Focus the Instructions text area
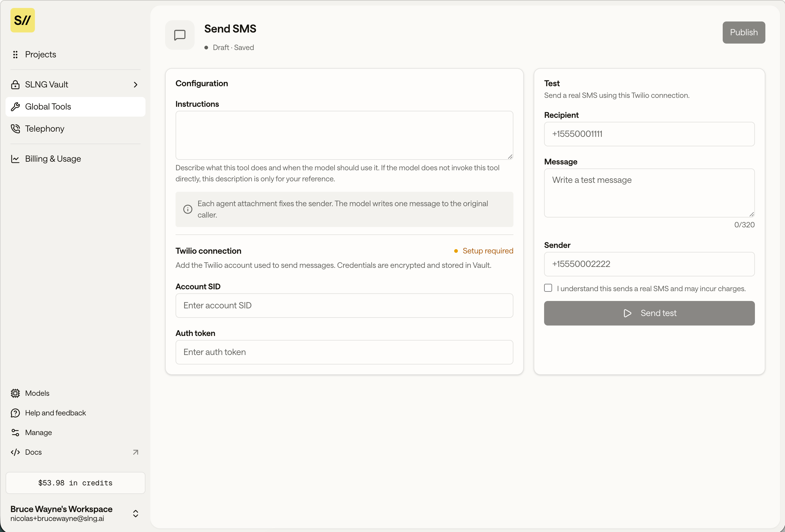Screen dimensions: 785x532 (x=344, y=135)
